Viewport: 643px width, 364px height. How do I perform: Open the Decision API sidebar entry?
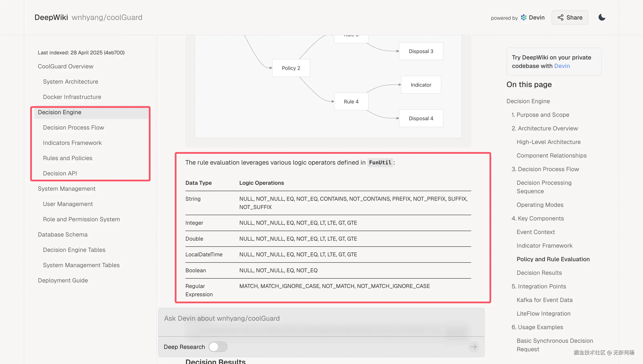(60, 173)
